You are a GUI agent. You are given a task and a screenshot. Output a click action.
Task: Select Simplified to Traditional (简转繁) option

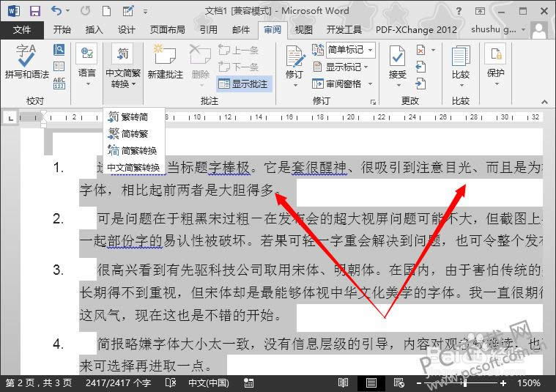133,134
